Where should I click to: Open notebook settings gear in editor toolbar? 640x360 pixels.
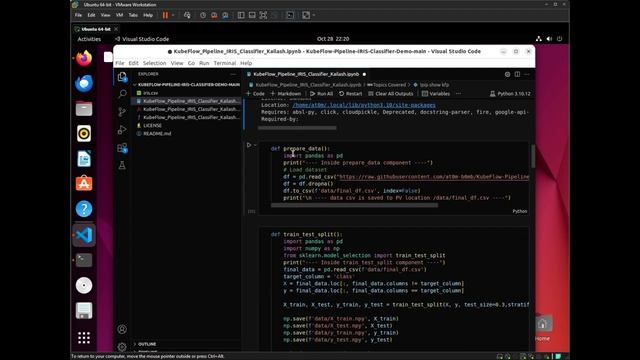[x=507, y=74]
